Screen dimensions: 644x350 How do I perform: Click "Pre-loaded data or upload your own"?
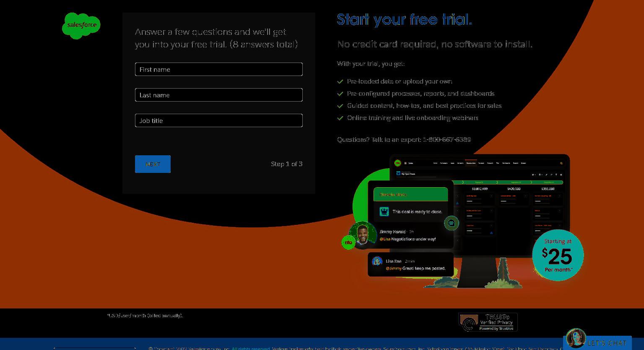click(x=400, y=81)
